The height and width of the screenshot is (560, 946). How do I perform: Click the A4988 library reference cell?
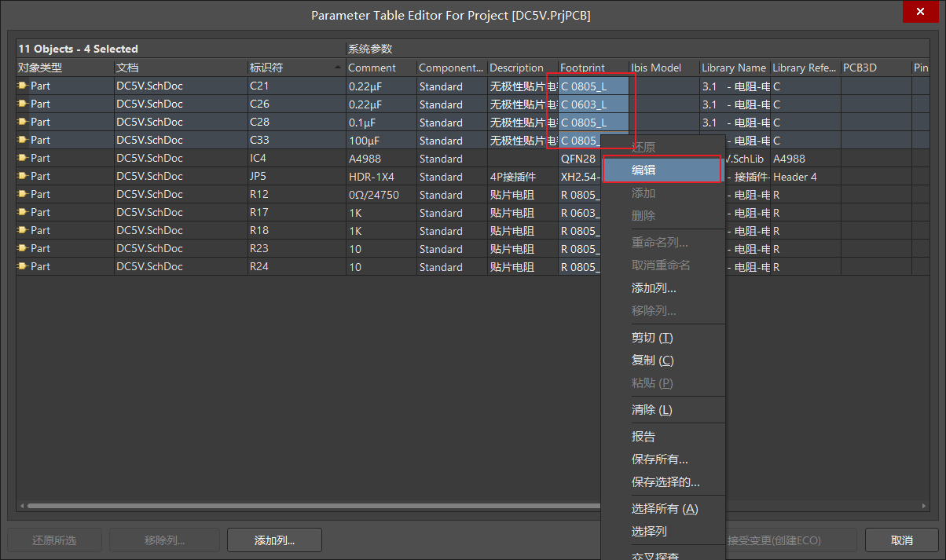[805, 158]
